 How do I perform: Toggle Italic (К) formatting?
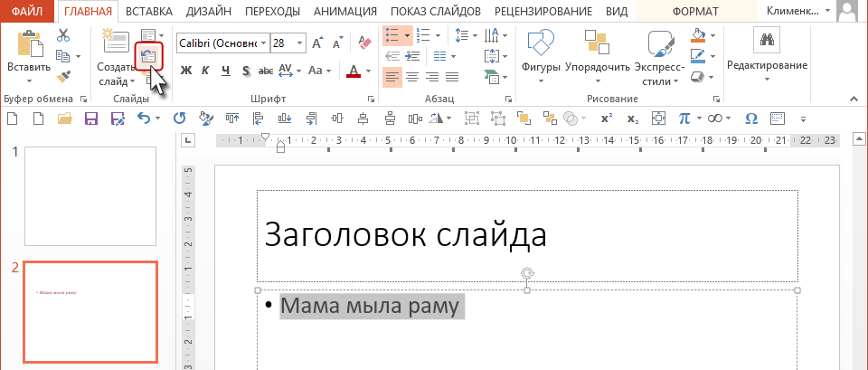coord(205,71)
